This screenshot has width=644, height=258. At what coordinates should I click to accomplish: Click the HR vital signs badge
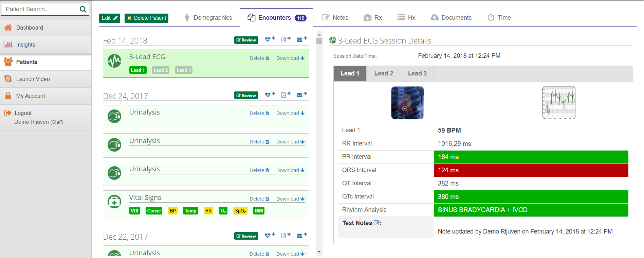click(208, 211)
